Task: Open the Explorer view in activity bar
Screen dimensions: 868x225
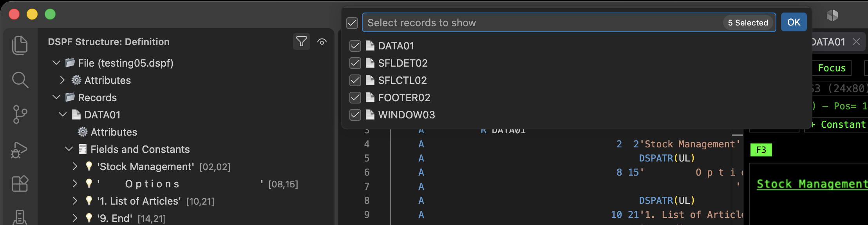Action: tap(20, 45)
